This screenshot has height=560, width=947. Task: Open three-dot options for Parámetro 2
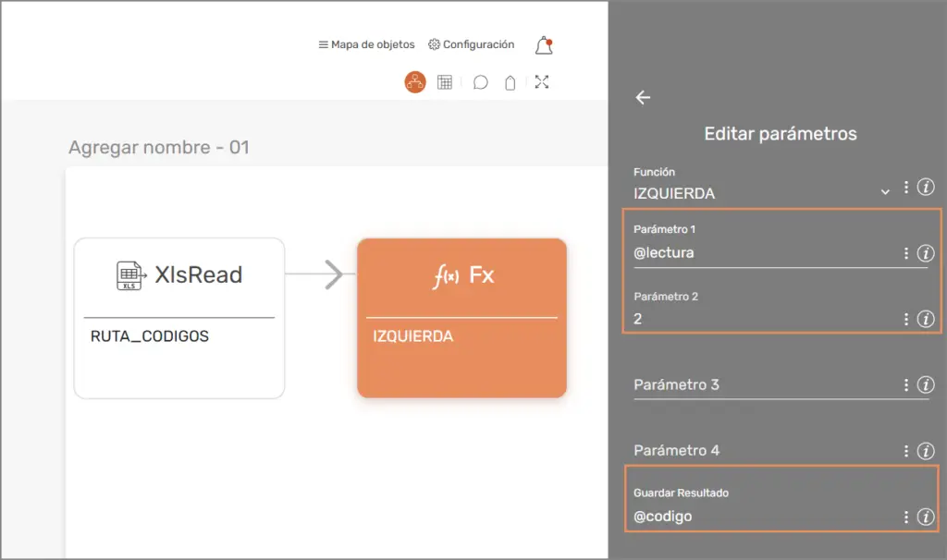(906, 320)
